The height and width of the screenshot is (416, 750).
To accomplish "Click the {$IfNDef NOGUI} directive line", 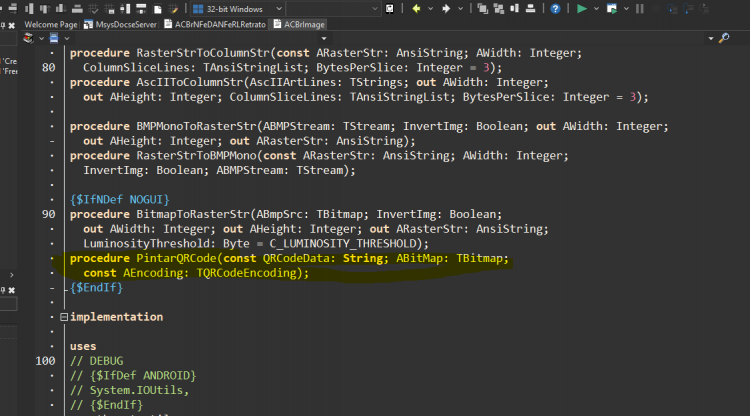I will (120, 199).
